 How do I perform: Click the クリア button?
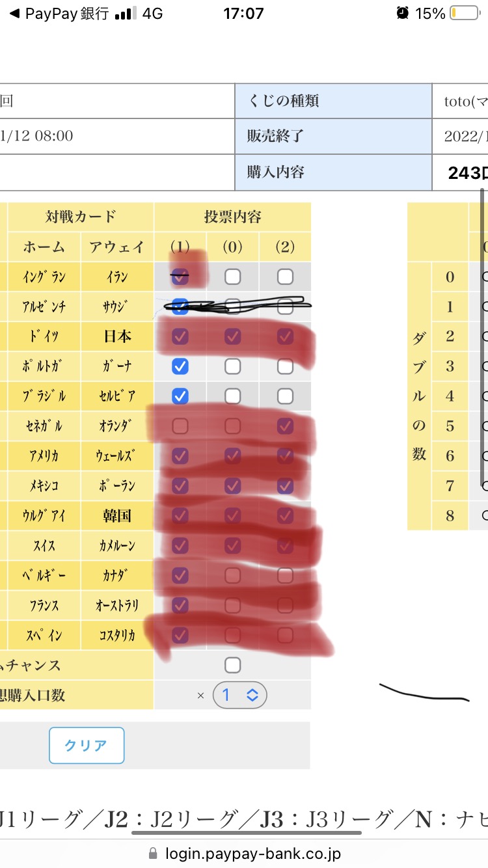(x=87, y=745)
